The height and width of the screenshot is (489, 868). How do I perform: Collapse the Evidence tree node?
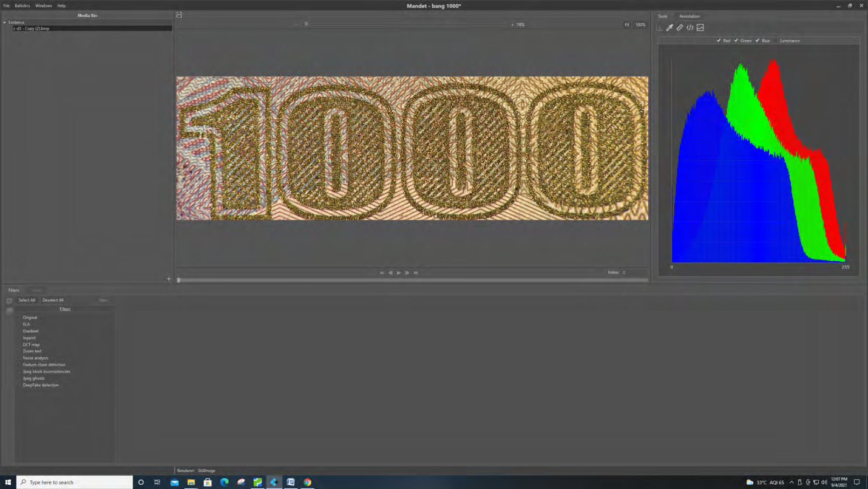(4, 22)
